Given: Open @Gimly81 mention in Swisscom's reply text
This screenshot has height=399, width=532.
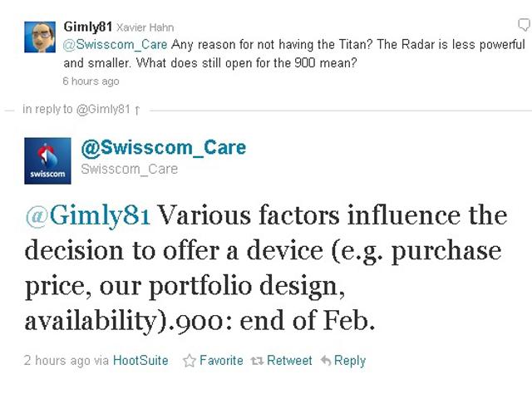Looking at the screenshot, I should [87, 215].
